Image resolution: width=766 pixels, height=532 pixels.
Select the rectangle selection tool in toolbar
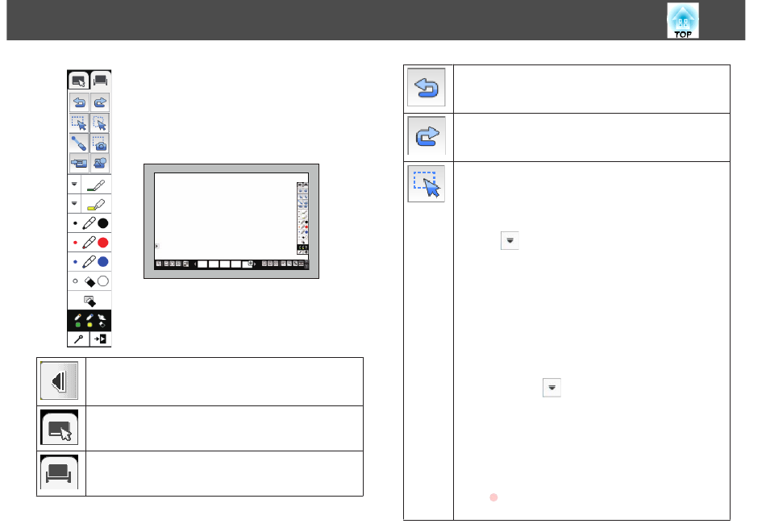(x=79, y=123)
